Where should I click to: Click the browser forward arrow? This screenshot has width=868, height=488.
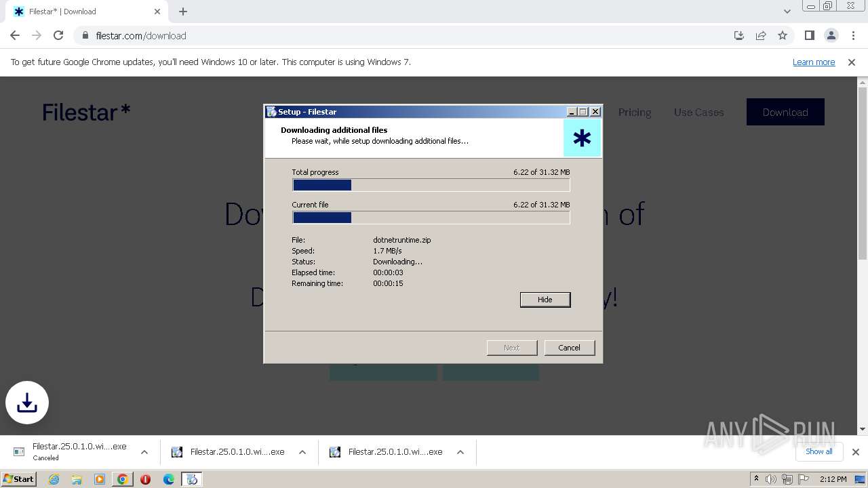tap(37, 35)
